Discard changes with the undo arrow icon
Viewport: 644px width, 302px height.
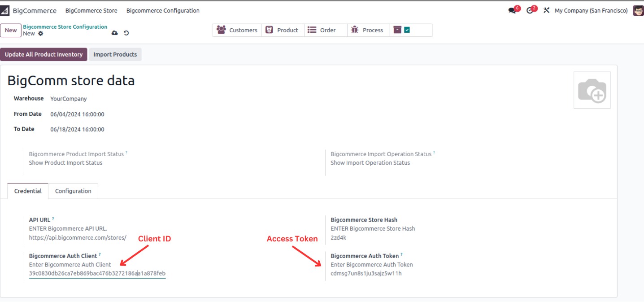126,33
